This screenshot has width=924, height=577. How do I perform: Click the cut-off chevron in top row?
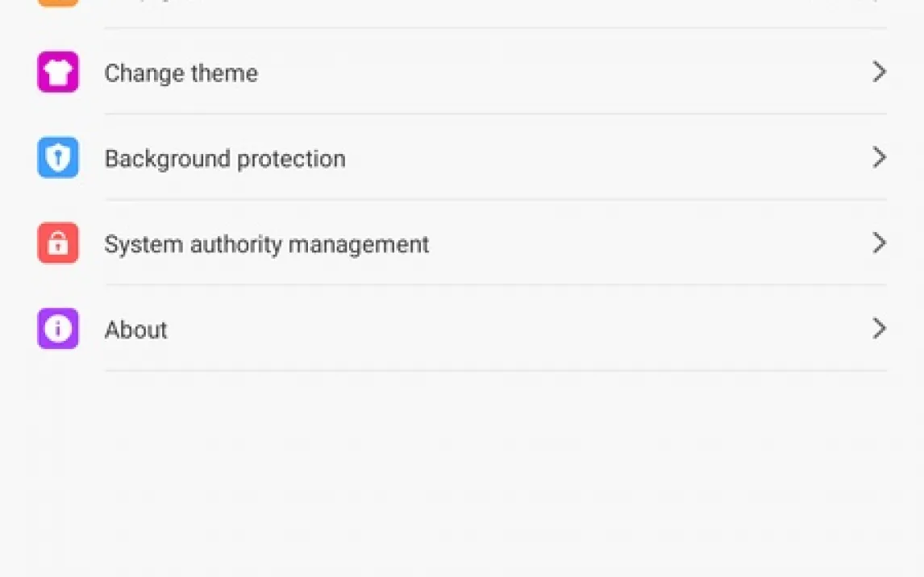pos(879,2)
